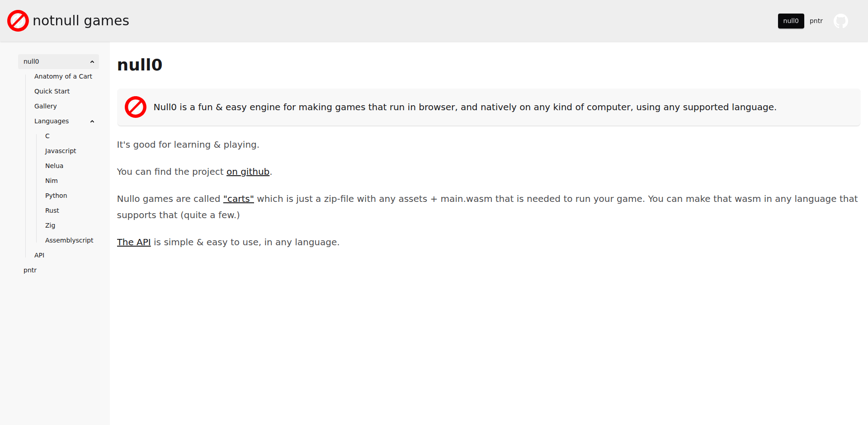
Task: Click the notnull games red logo icon
Action: tap(18, 21)
